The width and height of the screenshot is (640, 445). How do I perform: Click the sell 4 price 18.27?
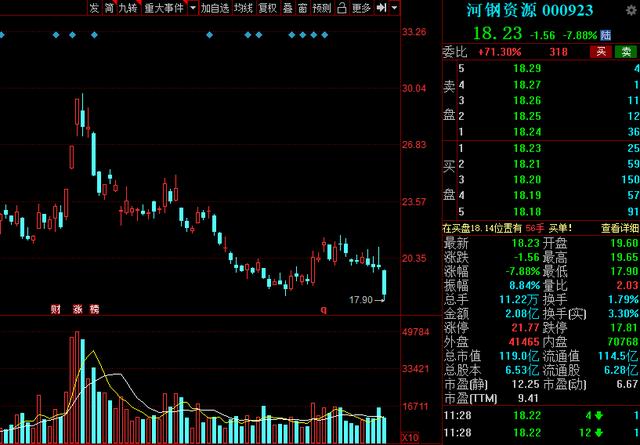click(527, 85)
